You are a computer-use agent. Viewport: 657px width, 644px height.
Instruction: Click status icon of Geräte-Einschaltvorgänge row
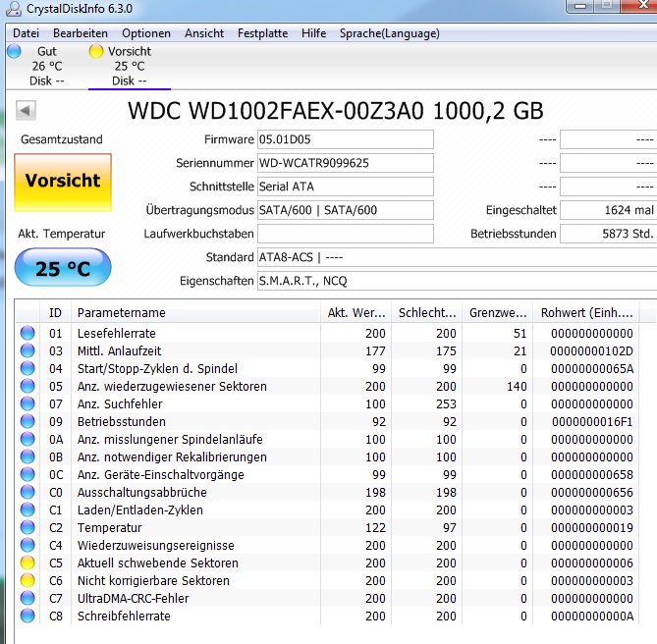(x=27, y=474)
